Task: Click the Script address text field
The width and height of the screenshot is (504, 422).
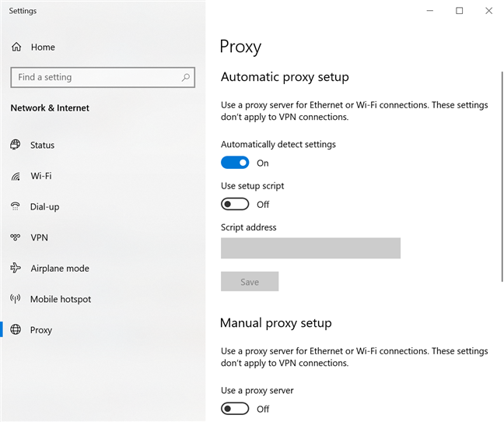Action: tap(310, 248)
